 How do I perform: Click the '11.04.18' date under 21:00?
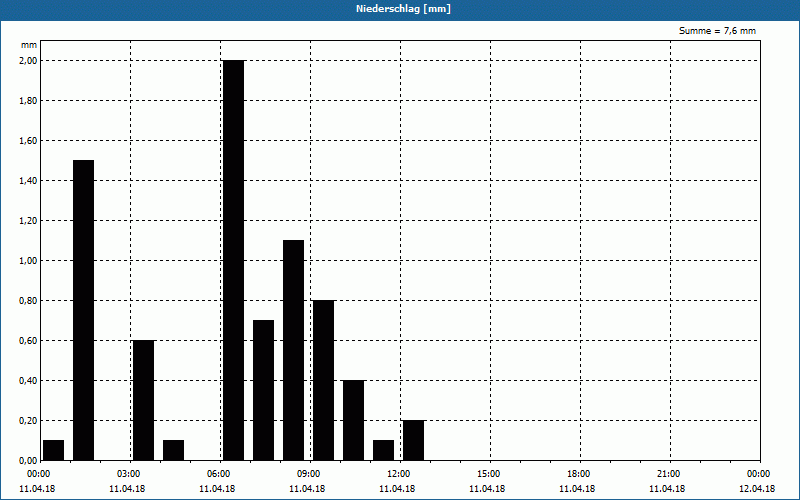click(x=667, y=489)
